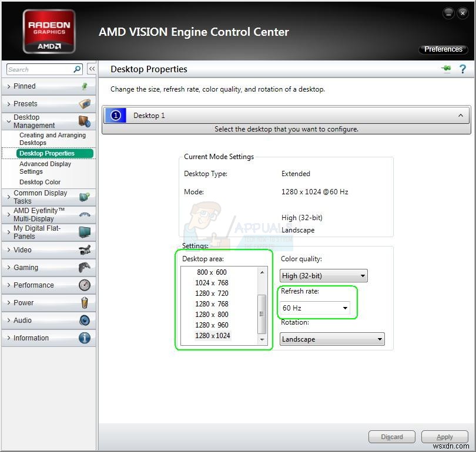Close the Control Center window
Viewport: 476px width, 452px height.
coord(462,14)
